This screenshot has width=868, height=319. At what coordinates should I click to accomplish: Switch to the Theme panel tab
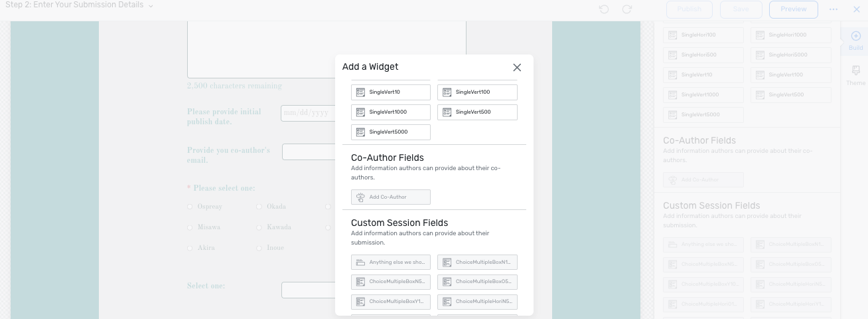pos(856,76)
